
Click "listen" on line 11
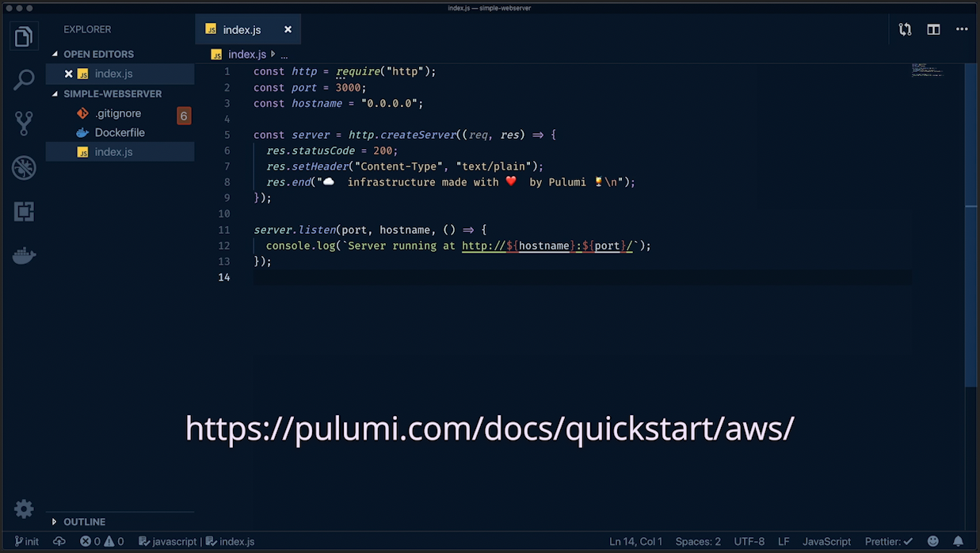[316, 230]
